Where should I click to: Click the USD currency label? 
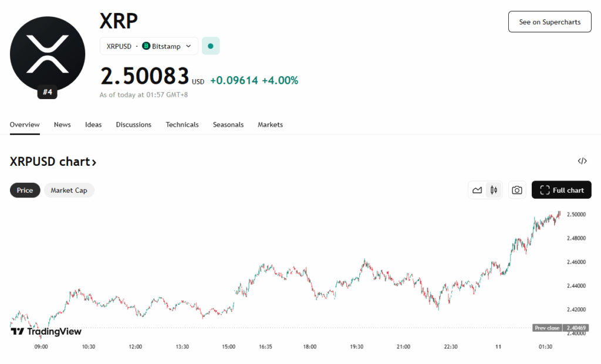198,82
